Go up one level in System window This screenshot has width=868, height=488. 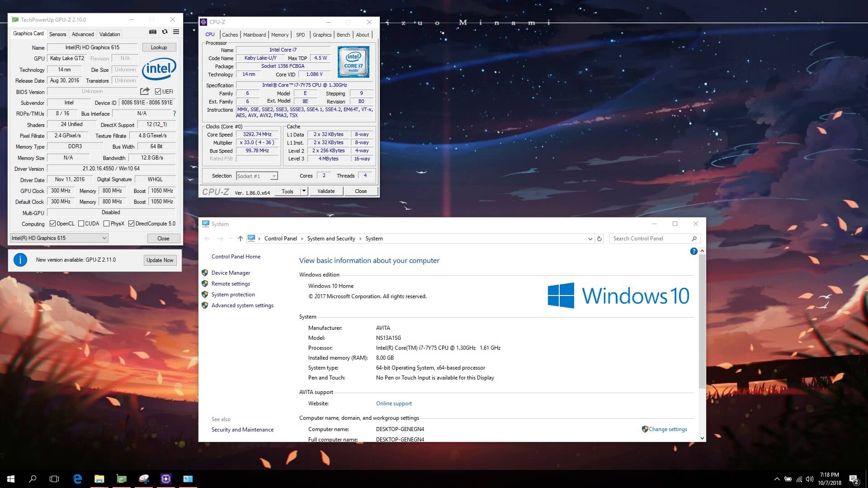tap(240, 239)
